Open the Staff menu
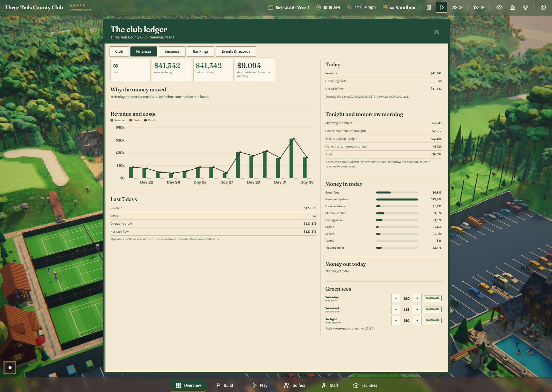Screen dimensions: 552x392 [330, 385]
